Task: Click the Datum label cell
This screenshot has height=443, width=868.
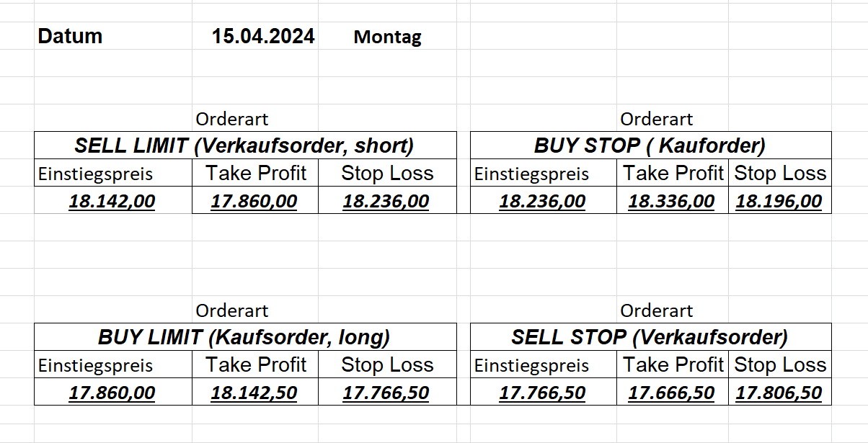Action: 70,37
